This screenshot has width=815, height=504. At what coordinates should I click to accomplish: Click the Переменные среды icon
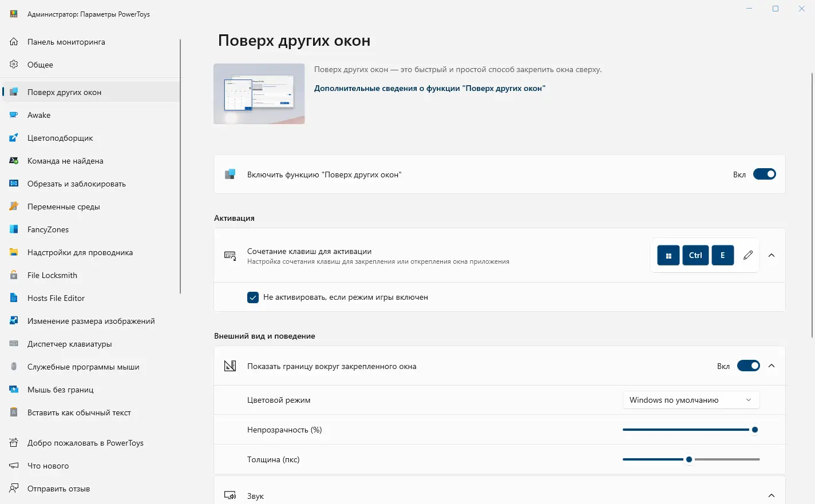(14, 207)
